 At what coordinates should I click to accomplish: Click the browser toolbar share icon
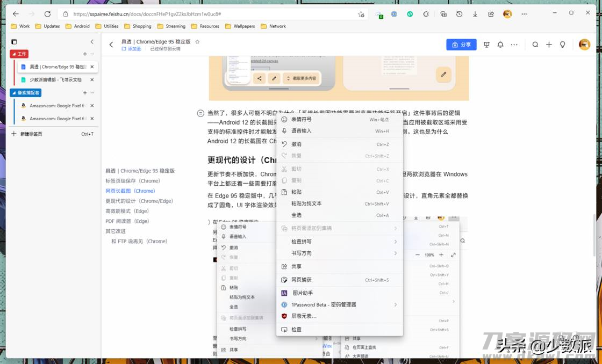(491, 14)
